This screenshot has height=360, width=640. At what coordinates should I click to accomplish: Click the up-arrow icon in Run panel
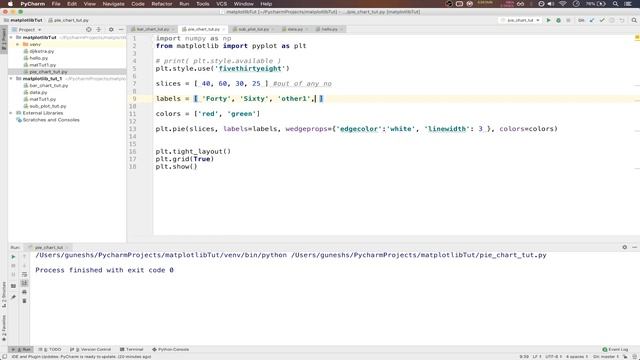[24, 257]
